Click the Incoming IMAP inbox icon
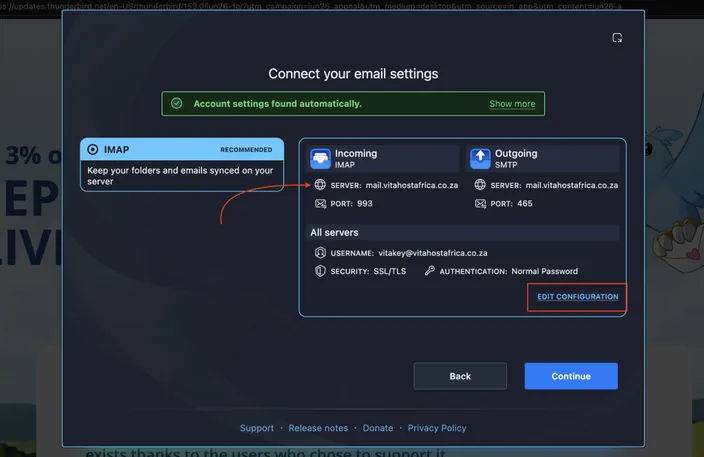Viewport: 704px width, 457px height. coord(320,159)
